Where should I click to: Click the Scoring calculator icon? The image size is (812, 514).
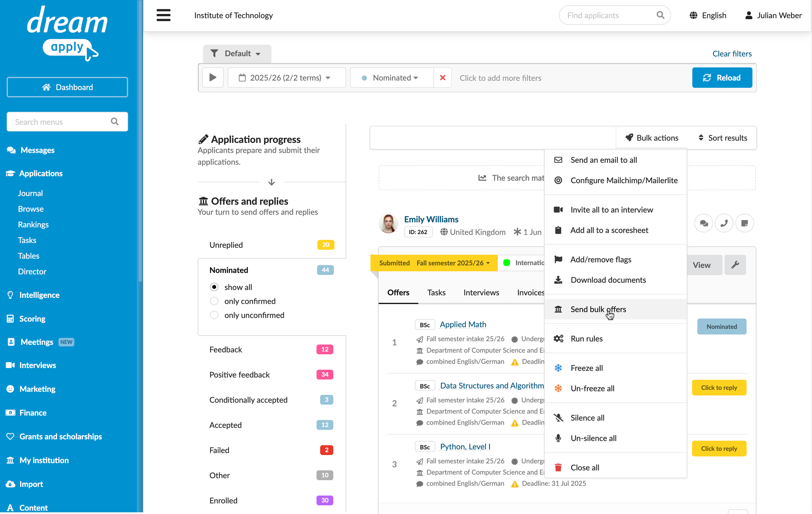pos(10,319)
